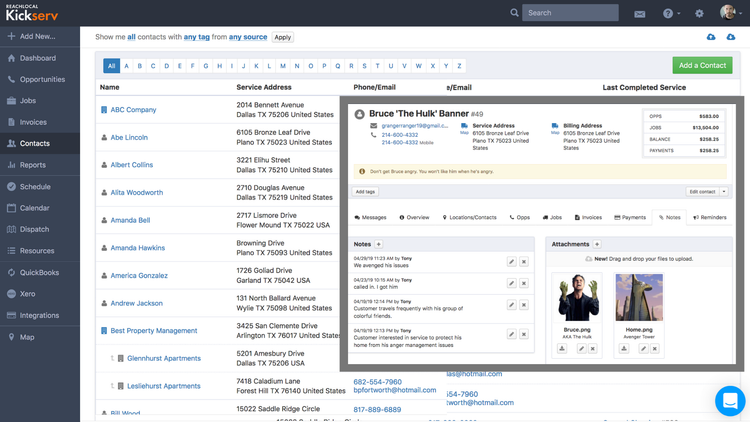Click the Map pin icon in sidebar
The image size is (750, 422).
[x=11, y=337]
